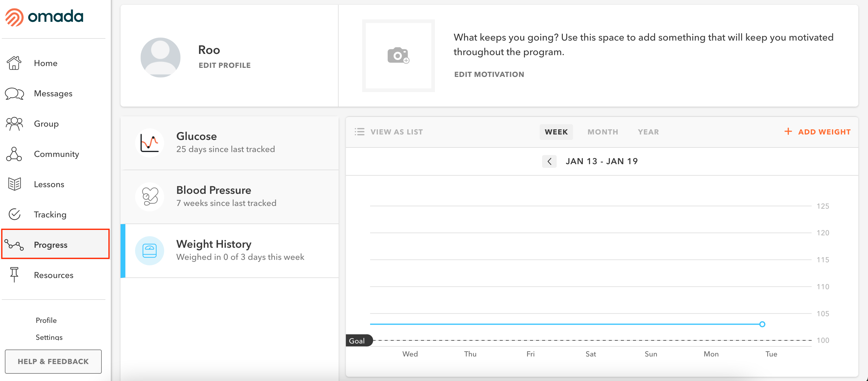The image size is (868, 381).
Task: Click the Home house icon
Action: (x=14, y=63)
